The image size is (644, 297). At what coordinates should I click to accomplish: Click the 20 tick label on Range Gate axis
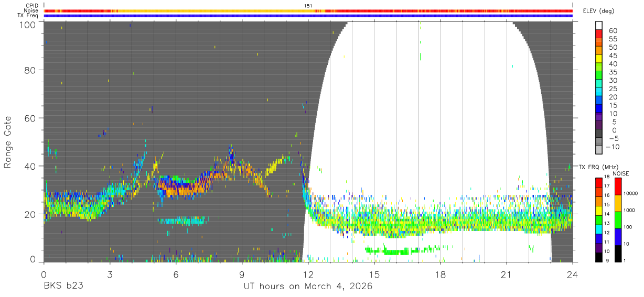31,214
